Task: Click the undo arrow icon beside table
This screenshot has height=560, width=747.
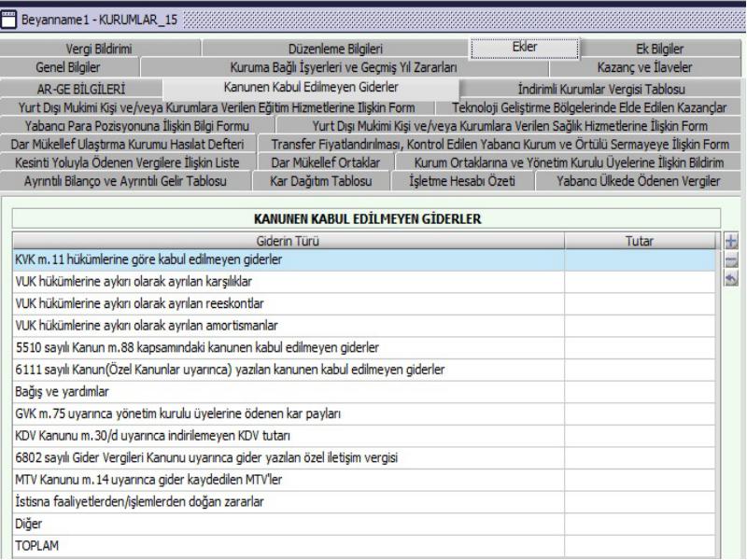Action: click(x=731, y=278)
